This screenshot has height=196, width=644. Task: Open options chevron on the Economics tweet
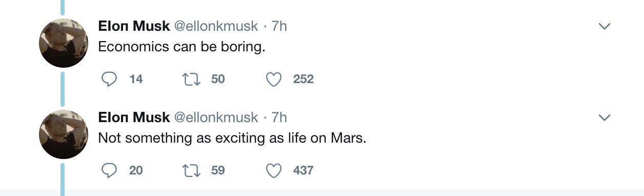pos(605,26)
